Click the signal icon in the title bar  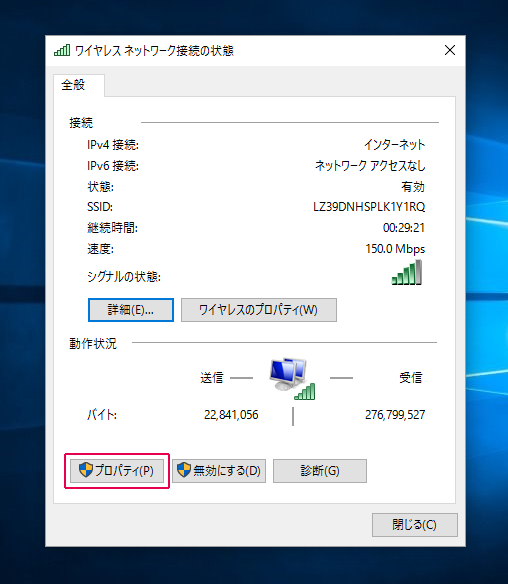coord(62,50)
